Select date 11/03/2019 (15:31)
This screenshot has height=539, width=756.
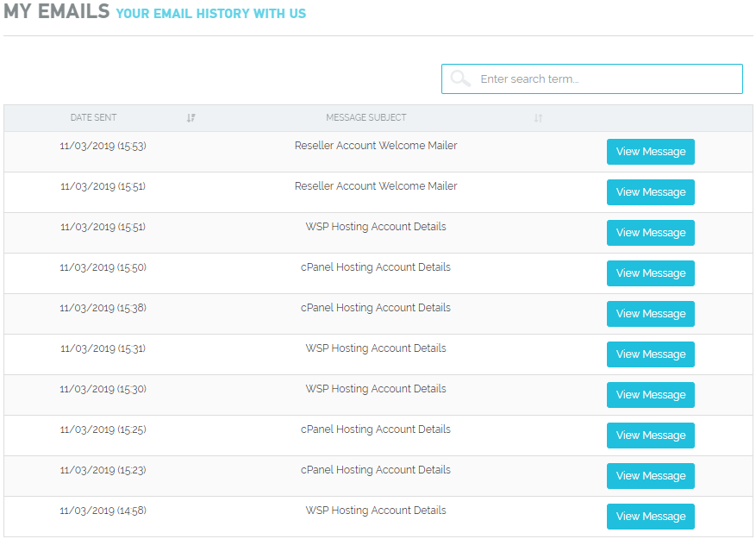click(x=103, y=348)
